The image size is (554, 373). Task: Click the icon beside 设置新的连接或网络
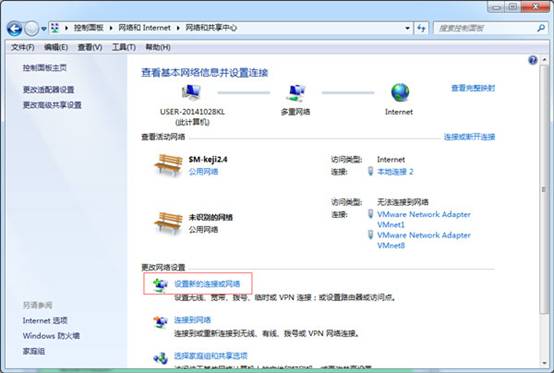[160, 285]
